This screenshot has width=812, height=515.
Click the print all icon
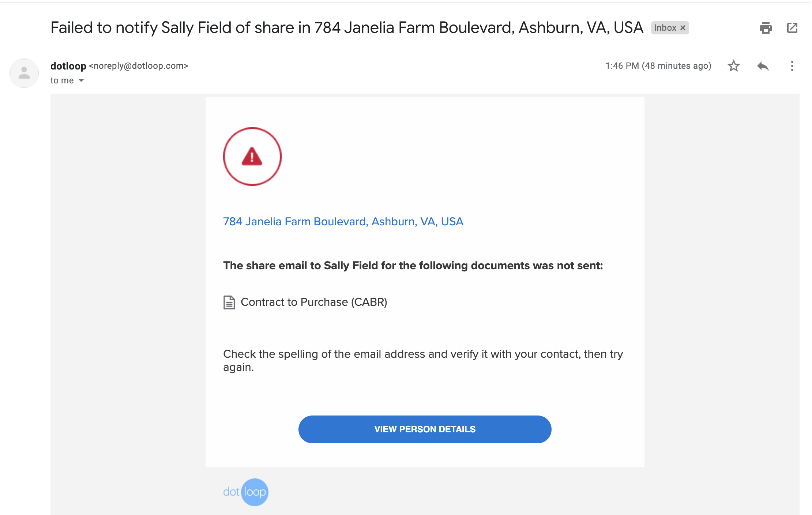click(766, 28)
